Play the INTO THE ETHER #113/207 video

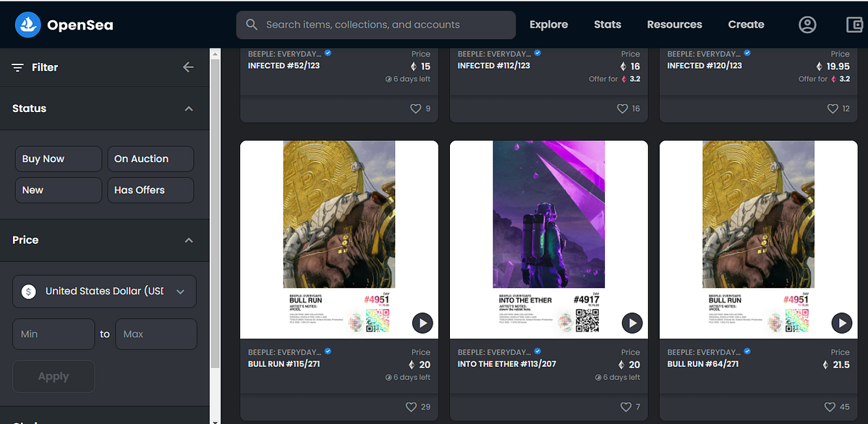[x=632, y=323]
